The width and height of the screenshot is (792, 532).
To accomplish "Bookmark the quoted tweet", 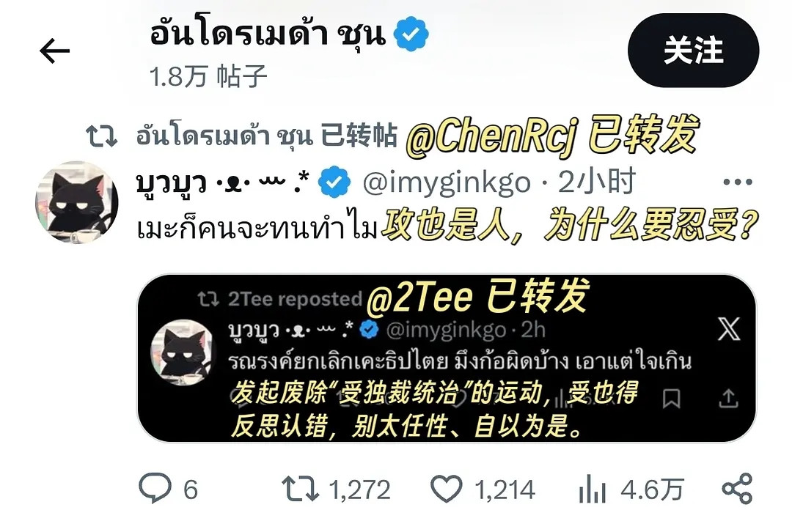I will pos(671,399).
